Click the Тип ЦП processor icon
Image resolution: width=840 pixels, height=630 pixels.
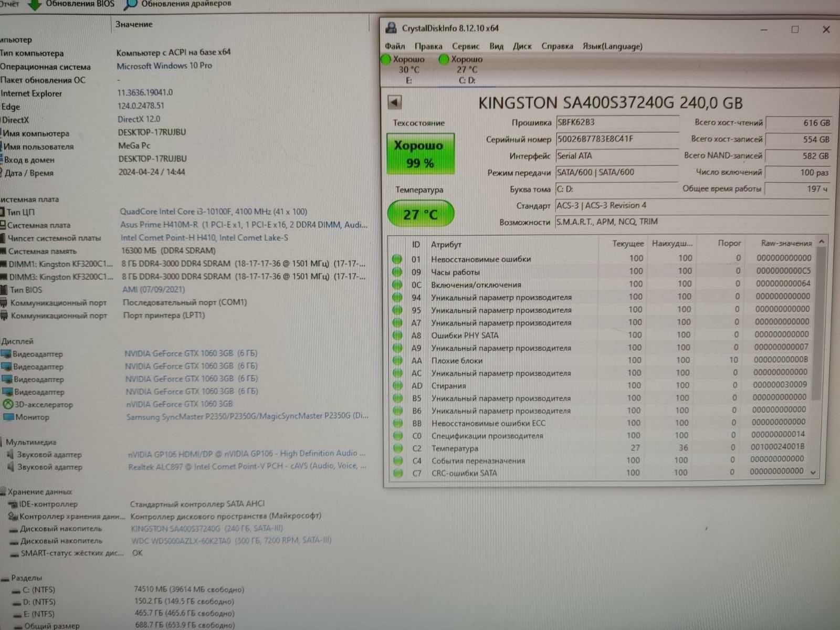[2, 212]
